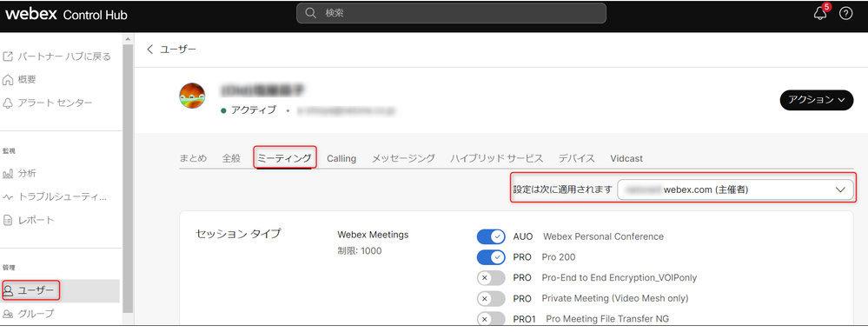
Task: Open トラブルシューティング in the sidebar
Action: (x=63, y=197)
